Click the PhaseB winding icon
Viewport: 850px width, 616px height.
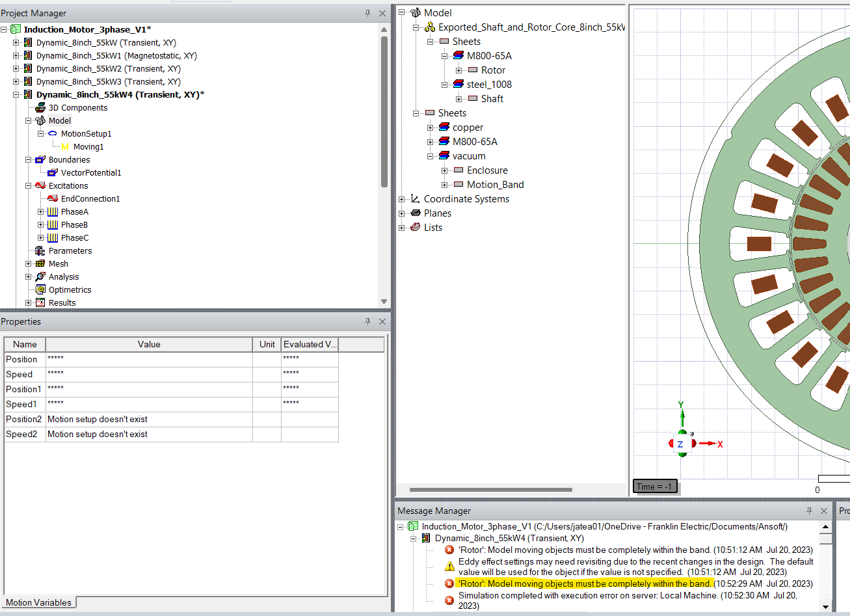[x=53, y=224]
